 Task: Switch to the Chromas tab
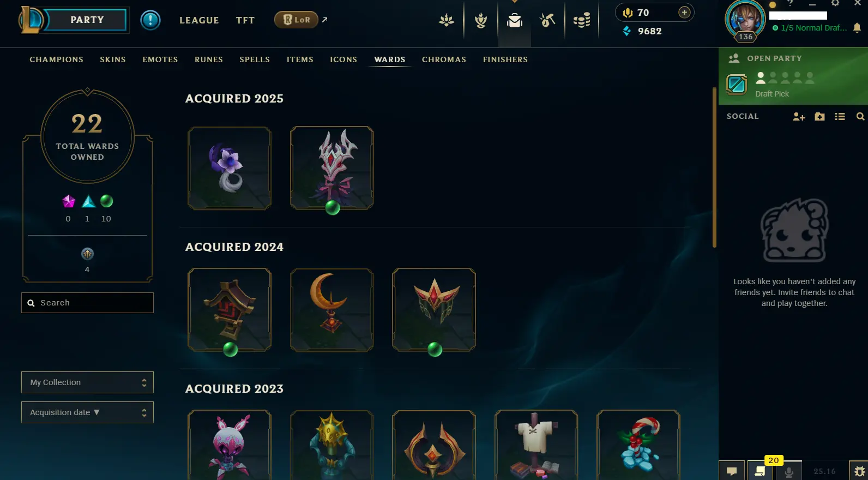point(444,59)
